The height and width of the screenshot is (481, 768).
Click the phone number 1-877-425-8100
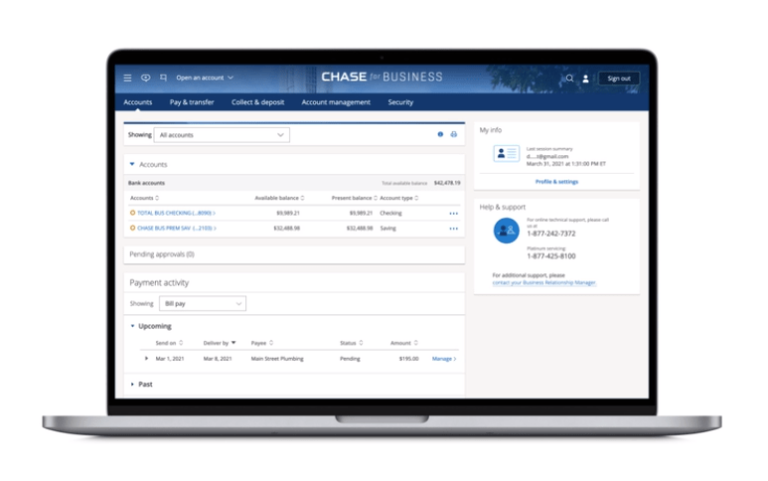pos(551,256)
